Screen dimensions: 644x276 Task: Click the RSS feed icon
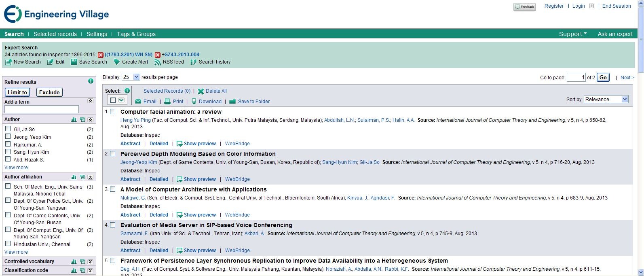158,62
